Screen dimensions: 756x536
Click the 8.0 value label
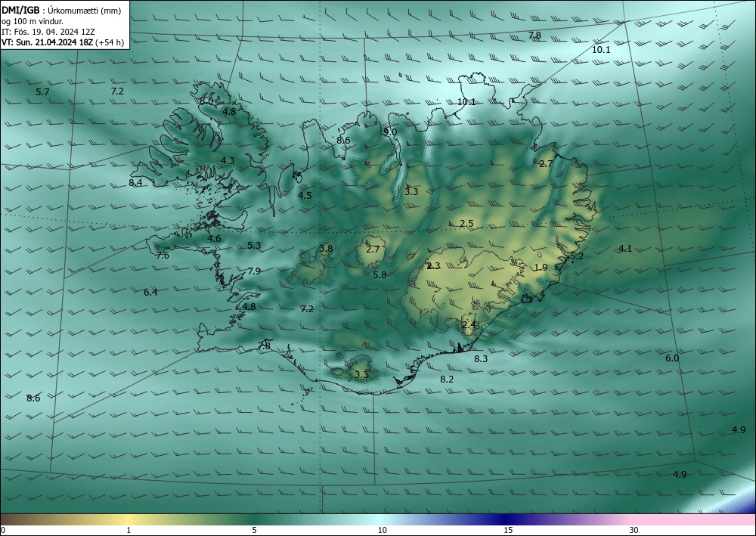click(x=206, y=101)
